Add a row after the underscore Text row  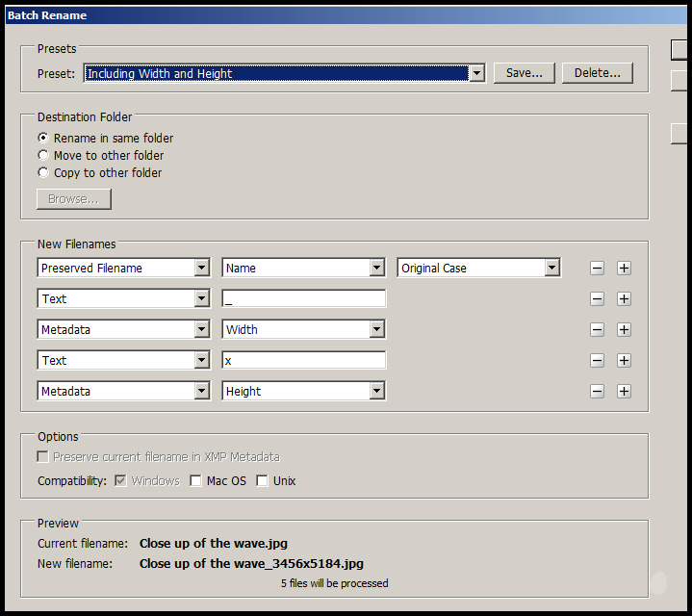[624, 299]
